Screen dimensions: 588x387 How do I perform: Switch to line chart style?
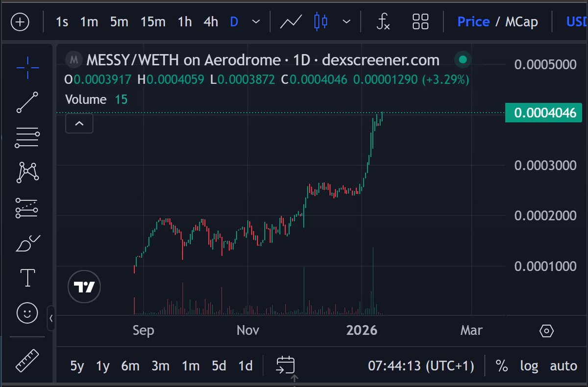pyautogui.click(x=291, y=22)
